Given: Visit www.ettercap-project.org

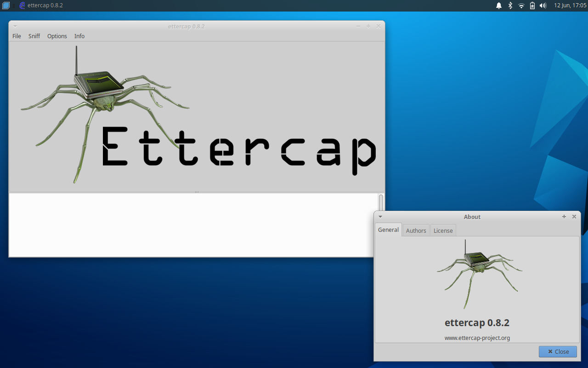Looking at the screenshot, I should [477, 337].
